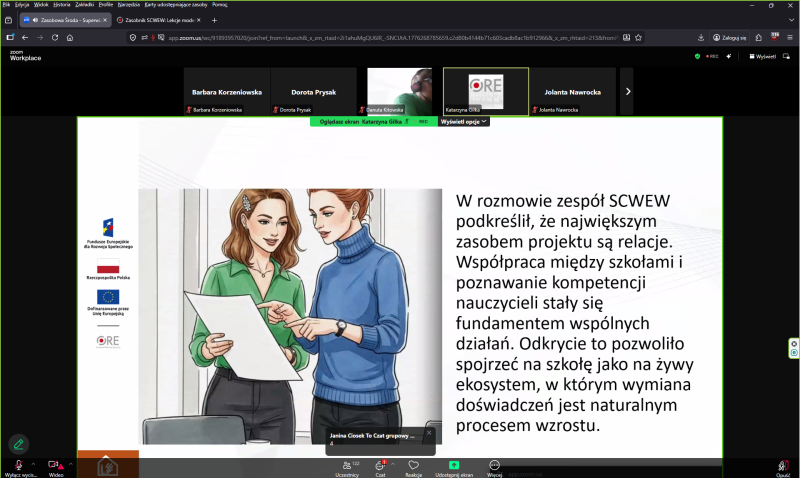Image resolution: width=800 pixels, height=478 pixels.
Task: Expand the audio options arrow beside microphone
Action: pos(33,464)
